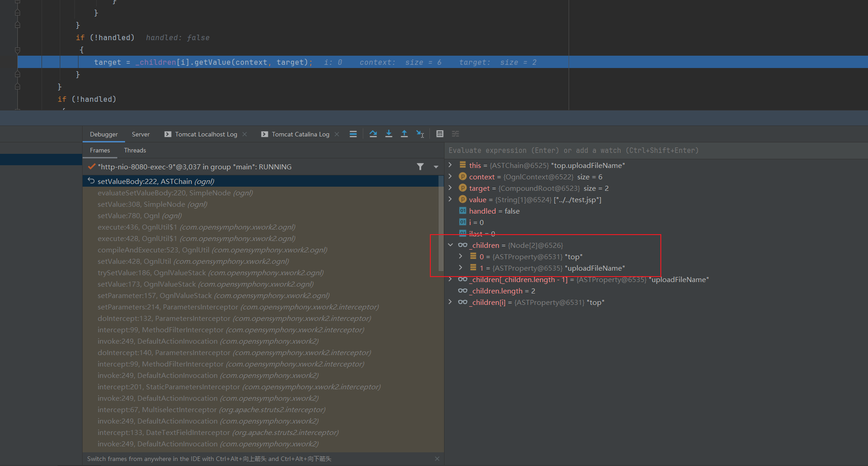Select thread 'http-nio-8080-exec-9' entry
This screenshot has height=466, width=868.
click(x=194, y=167)
